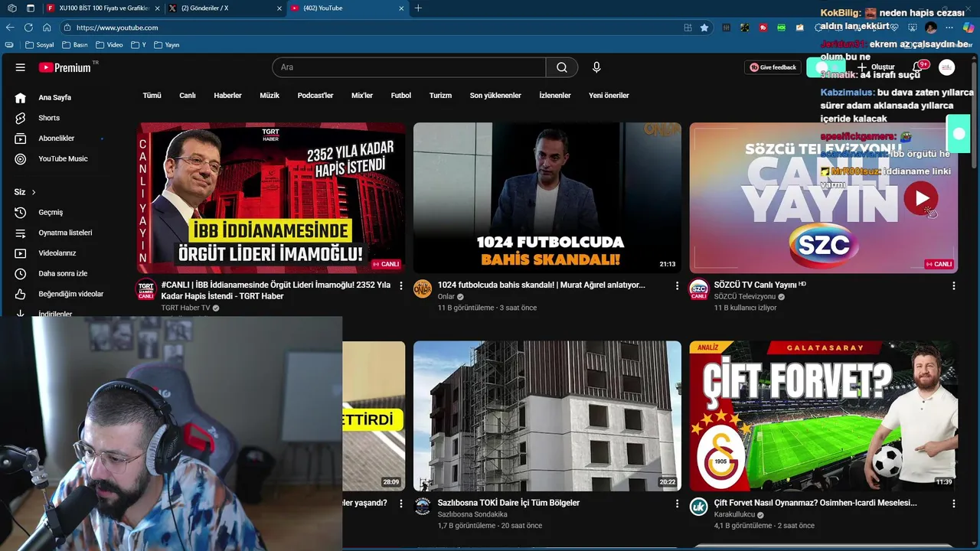Open the Sazlıbosna TOKİ building thumbnail
980x551 pixels.
tap(547, 416)
